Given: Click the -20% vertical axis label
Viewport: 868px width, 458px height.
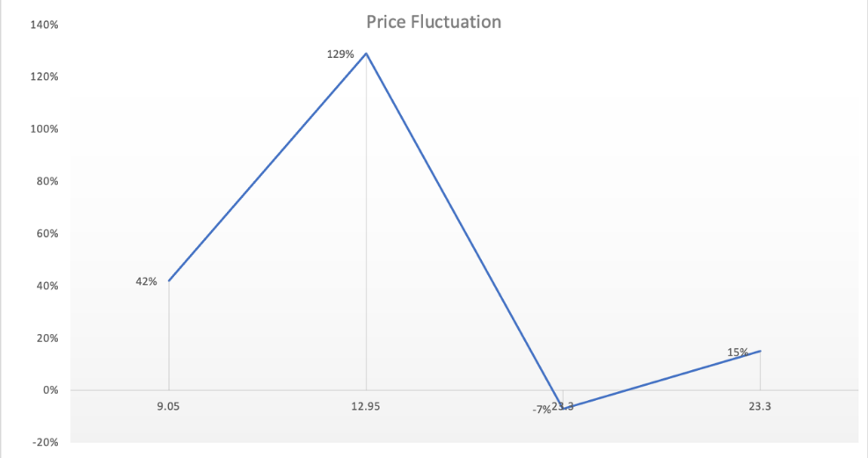Looking at the screenshot, I should [45, 442].
